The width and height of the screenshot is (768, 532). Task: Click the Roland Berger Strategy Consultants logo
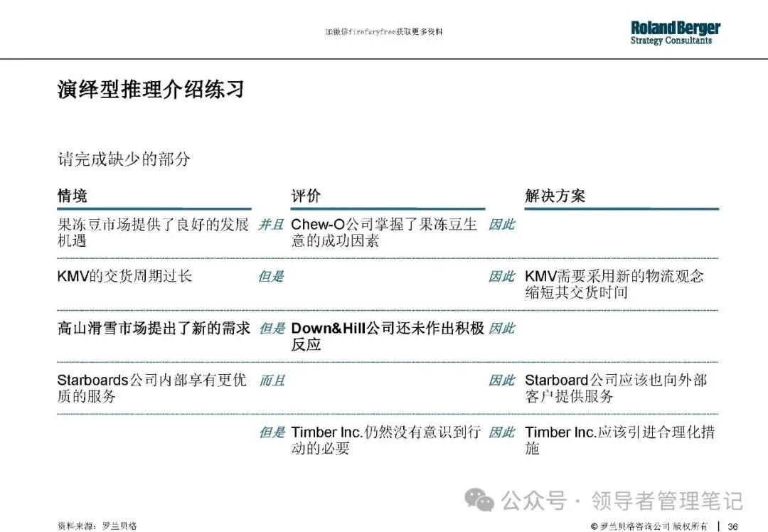click(675, 33)
